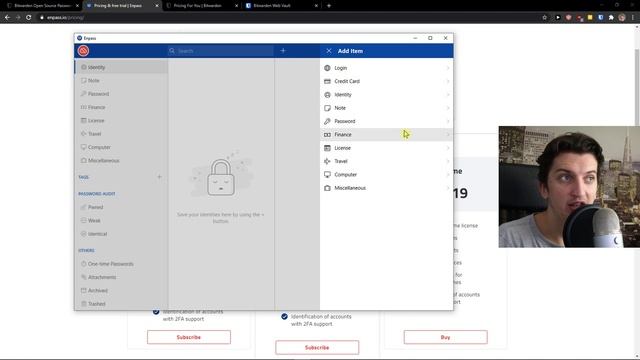Click the plus button next to Search
The width and height of the screenshot is (640, 360).
[x=283, y=51]
